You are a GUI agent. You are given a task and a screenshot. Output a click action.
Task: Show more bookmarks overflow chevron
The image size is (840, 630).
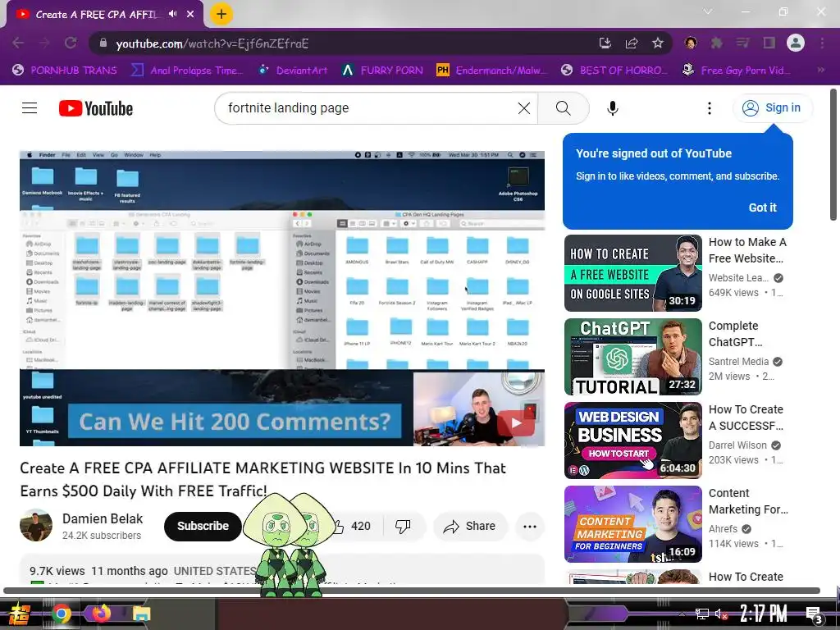[820, 71]
